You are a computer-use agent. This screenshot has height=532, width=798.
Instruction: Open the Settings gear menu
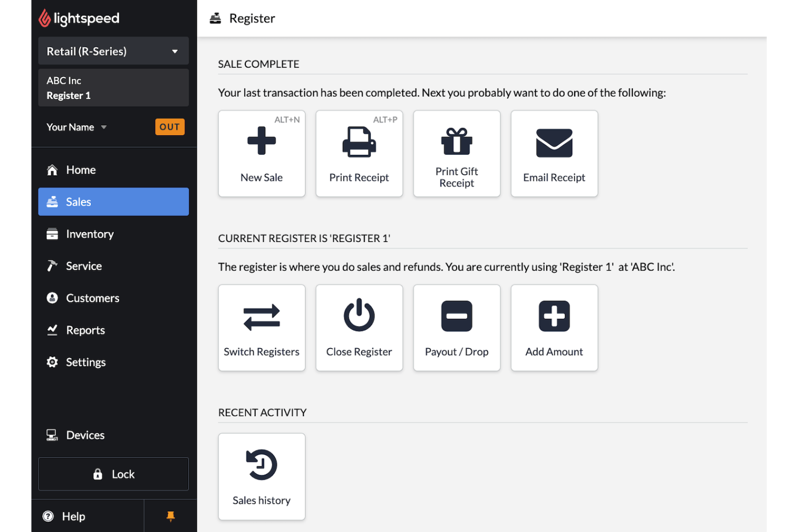(85, 362)
